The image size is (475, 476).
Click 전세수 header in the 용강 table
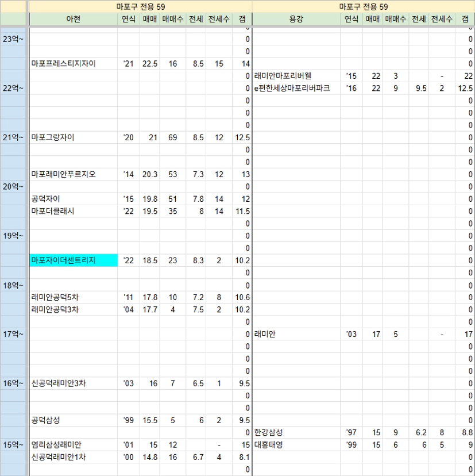pyautogui.click(x=442, y=19)
